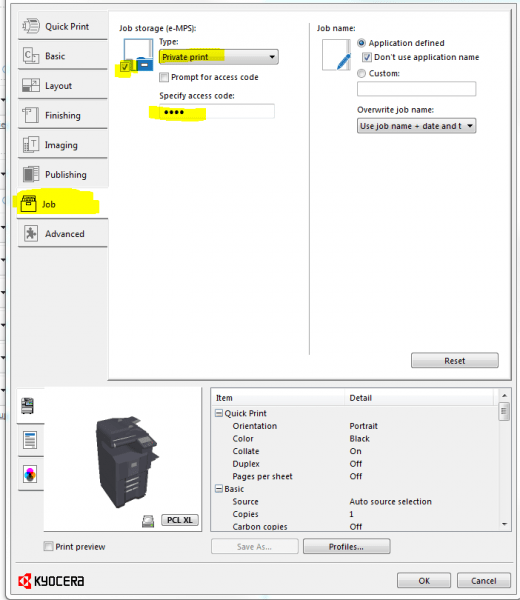Click the Save As... button
This screenshot has height=600, width=520.
254,546
